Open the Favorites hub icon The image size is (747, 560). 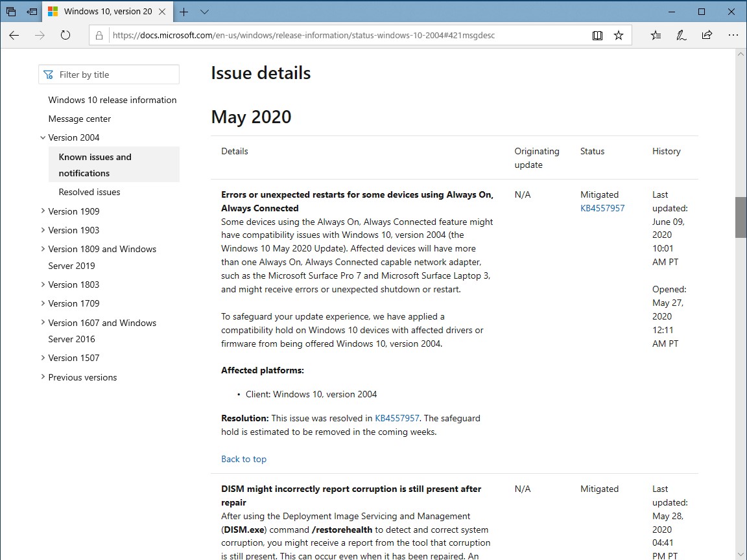(656, 36)
